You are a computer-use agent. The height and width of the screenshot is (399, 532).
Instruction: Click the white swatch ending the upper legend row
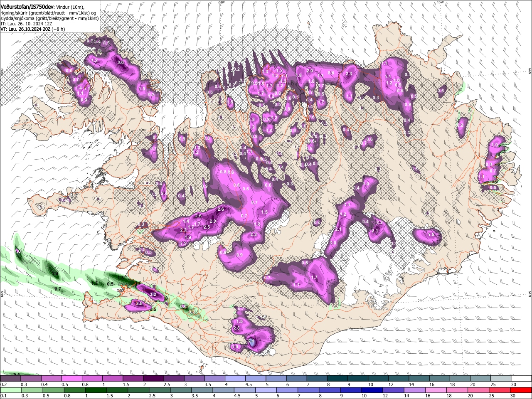click(521, 378)
